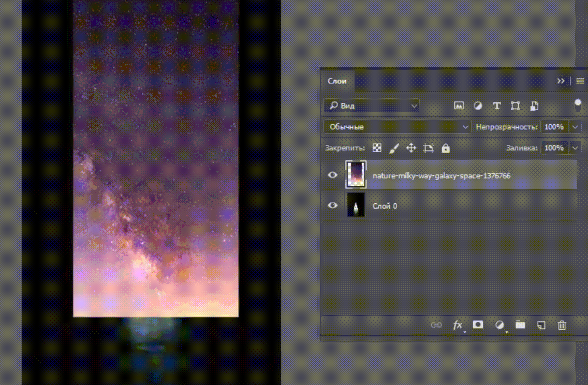This screenshot has height=385, width=588.
Task: Switch to the Слои tab
Action: tap(337, 81)
